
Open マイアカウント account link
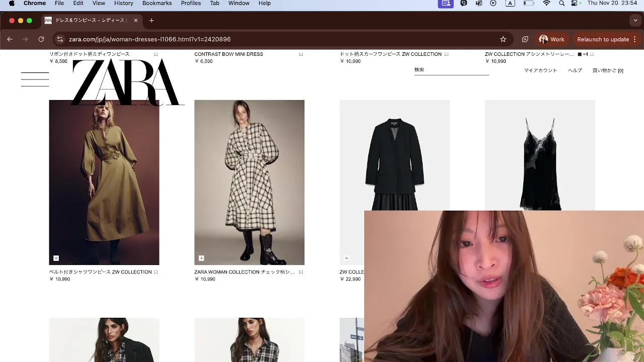point(540,71)
